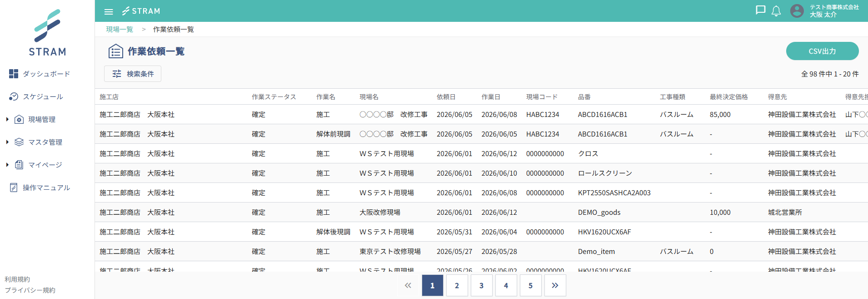Click the STRAM logo in header
Image resolution: width=868 pixels, height=299 pixels.
click(141, 11)
